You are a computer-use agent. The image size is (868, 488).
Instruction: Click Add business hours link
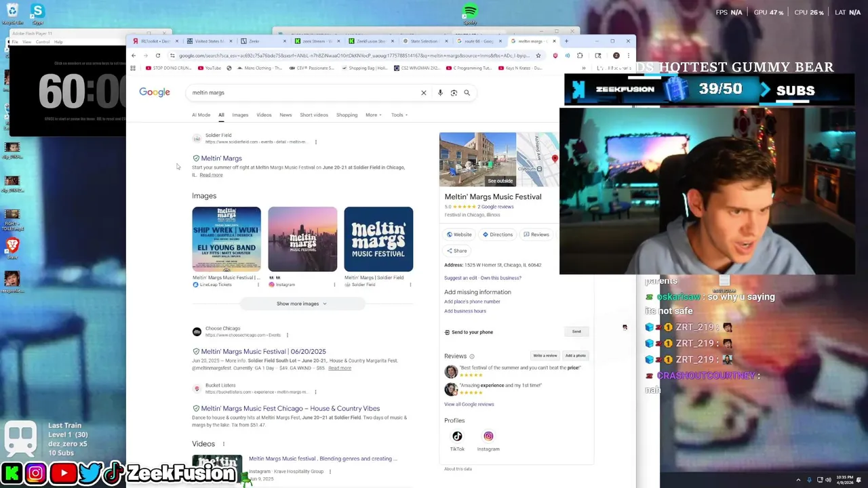[x=465, y=311]
